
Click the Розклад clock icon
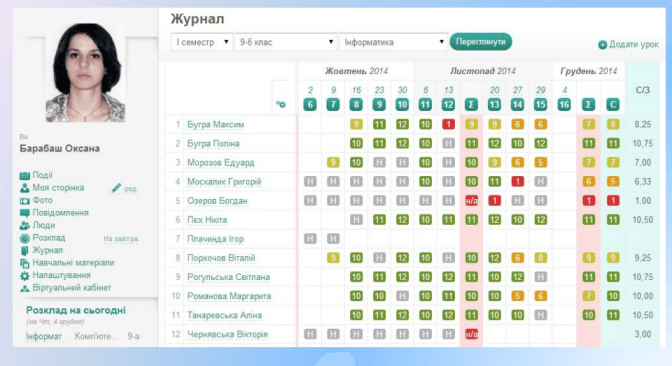click(24, 238)
